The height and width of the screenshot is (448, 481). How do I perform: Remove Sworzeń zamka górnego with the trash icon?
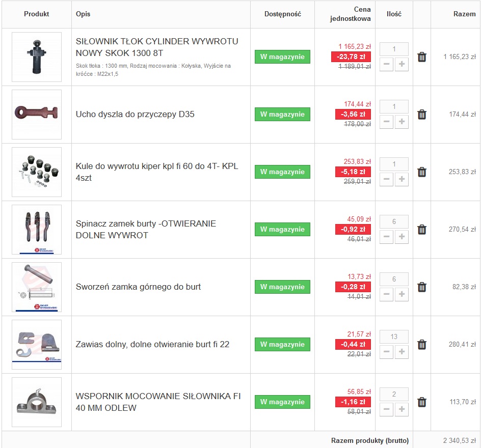(x=422, y=287)
